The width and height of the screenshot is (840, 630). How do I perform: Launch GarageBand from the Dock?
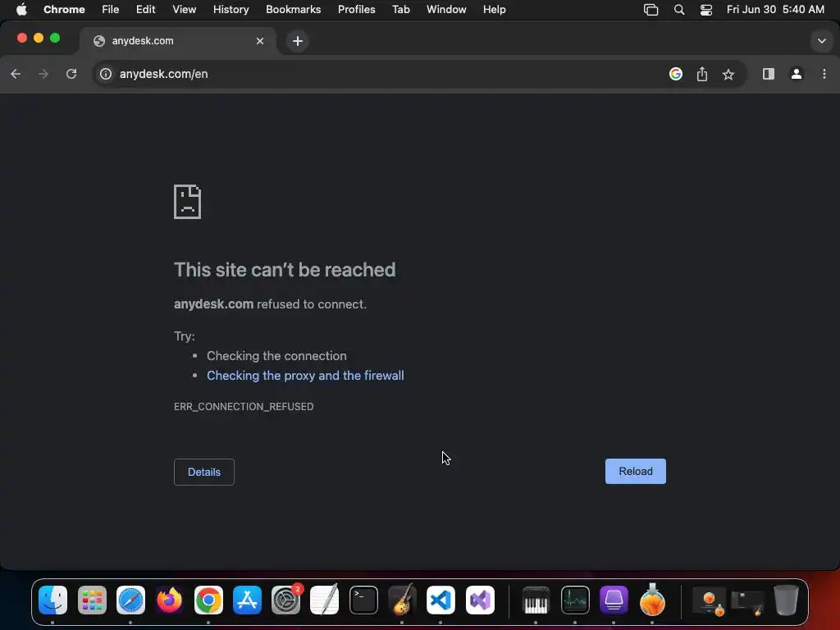402,600
